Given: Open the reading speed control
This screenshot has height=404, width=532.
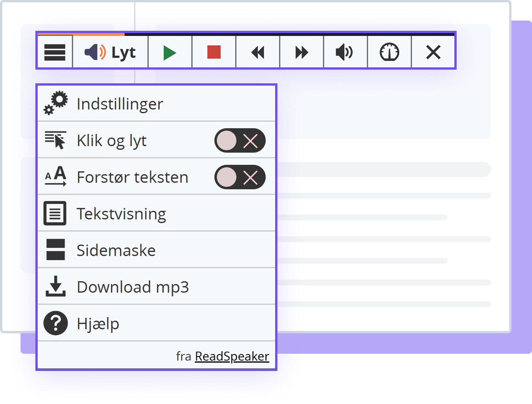Looking at the screenshot, I should (x=389, y=52).
